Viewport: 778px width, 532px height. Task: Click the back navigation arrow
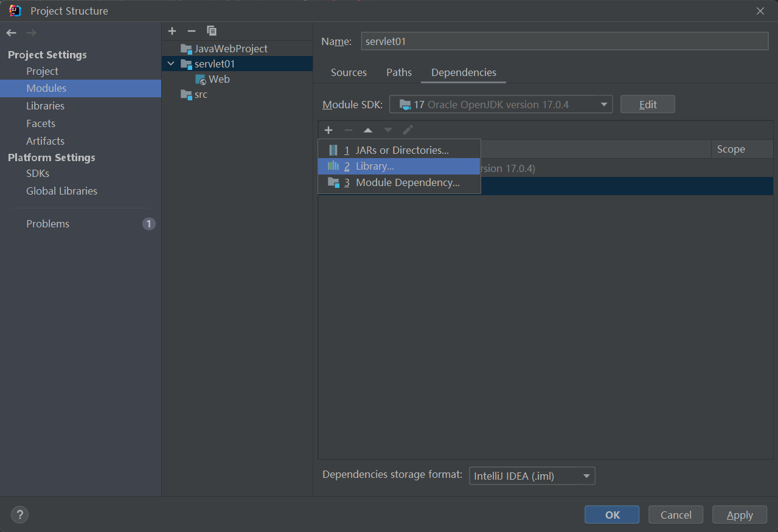12,33
